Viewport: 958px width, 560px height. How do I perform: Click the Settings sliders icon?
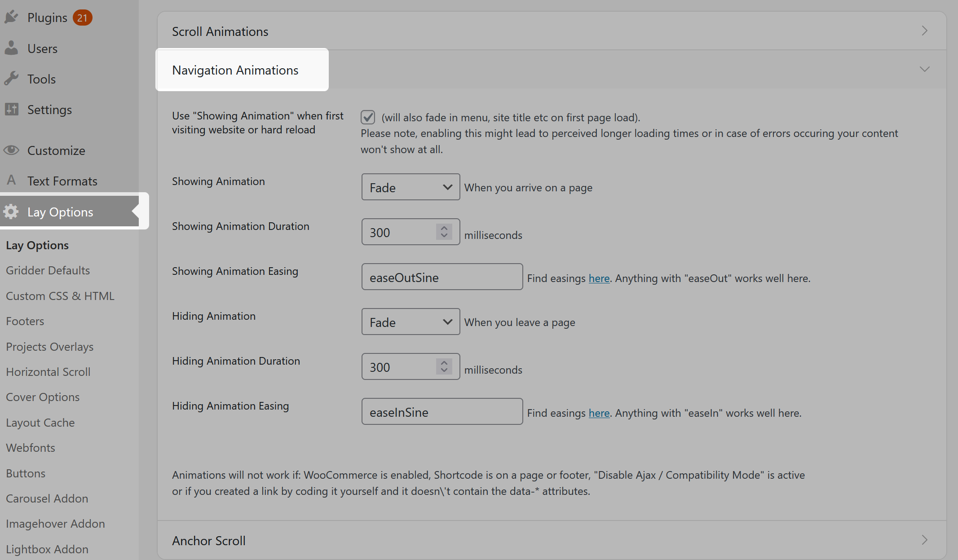[12, 109]
